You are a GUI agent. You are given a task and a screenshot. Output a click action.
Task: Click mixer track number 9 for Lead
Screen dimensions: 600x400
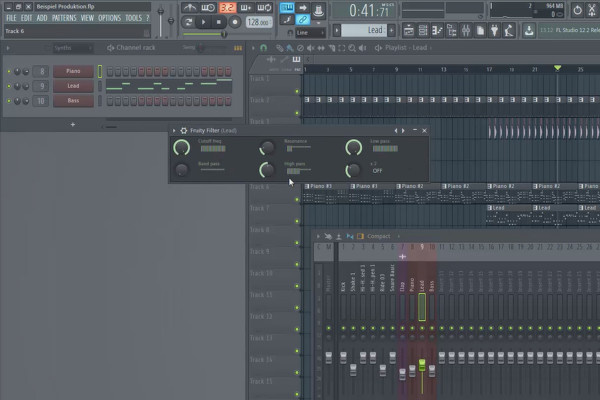point(41,86)
